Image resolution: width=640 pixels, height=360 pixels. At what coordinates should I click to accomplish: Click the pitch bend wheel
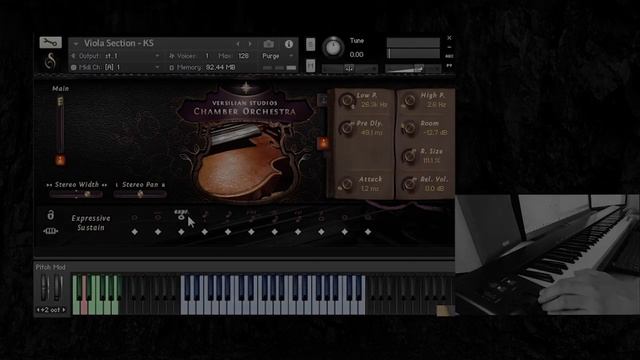tap(44, 288)
